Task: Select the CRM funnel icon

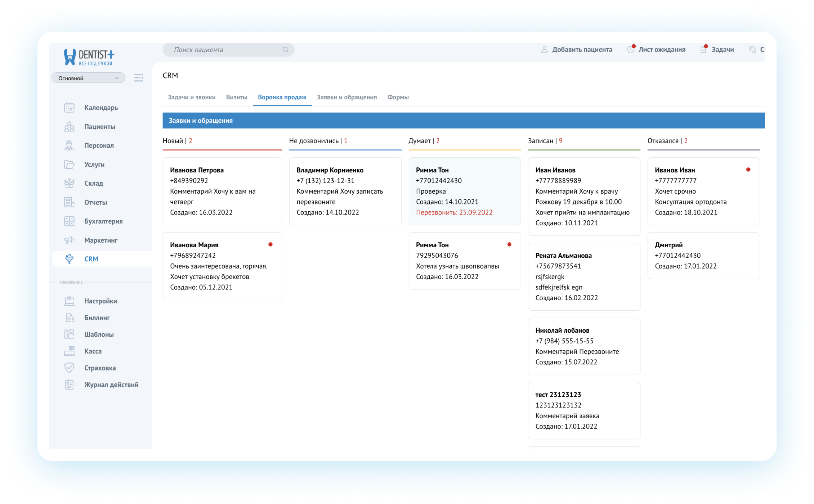Action: coord(69,259)
